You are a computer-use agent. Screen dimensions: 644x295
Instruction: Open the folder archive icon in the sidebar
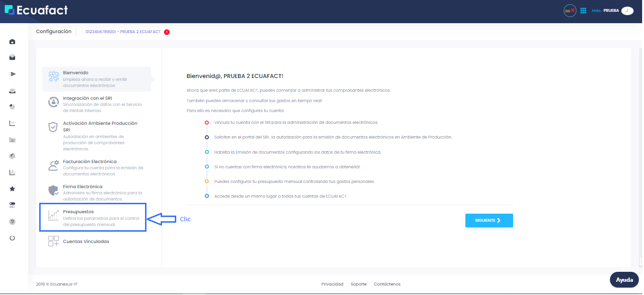coord(12,139)
